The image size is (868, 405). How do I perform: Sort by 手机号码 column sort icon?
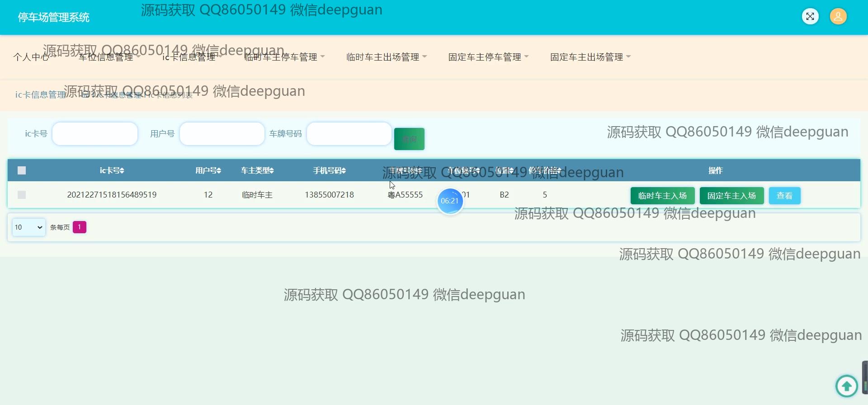point(344,171)
